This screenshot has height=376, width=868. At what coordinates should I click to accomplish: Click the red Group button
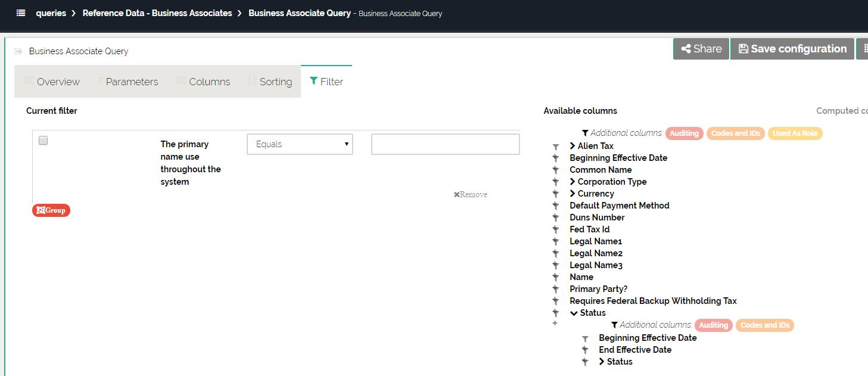[51, 210]
